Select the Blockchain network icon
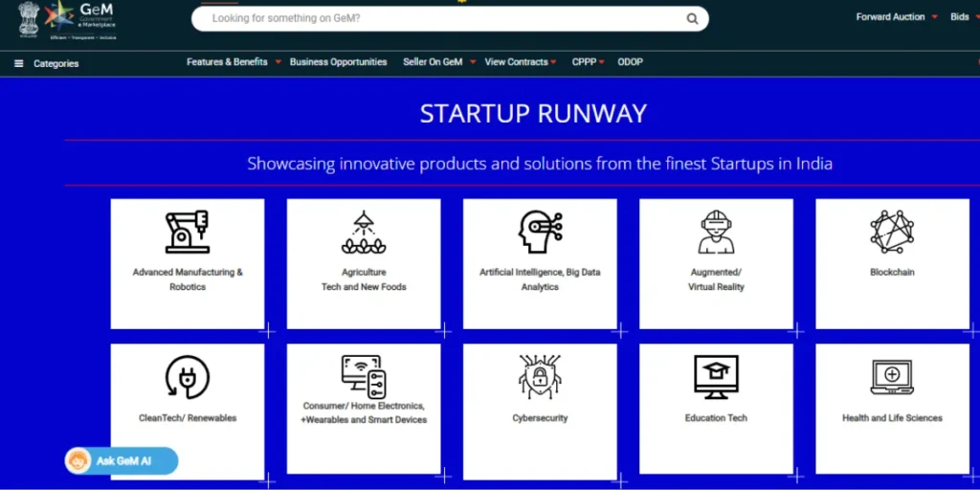Screen dimensions: 980x490 pyautogui.click(x=893, y=232)
